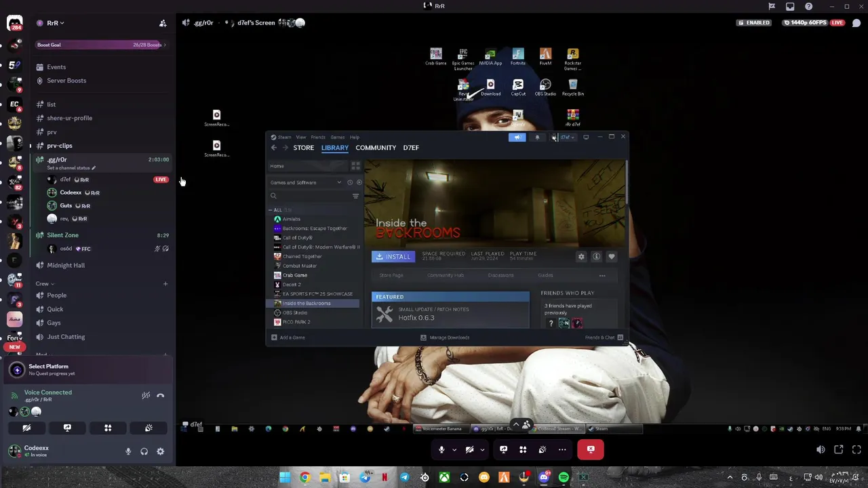
Task: Open Friends menu in Steam window
Action: [x=318, y=137]
